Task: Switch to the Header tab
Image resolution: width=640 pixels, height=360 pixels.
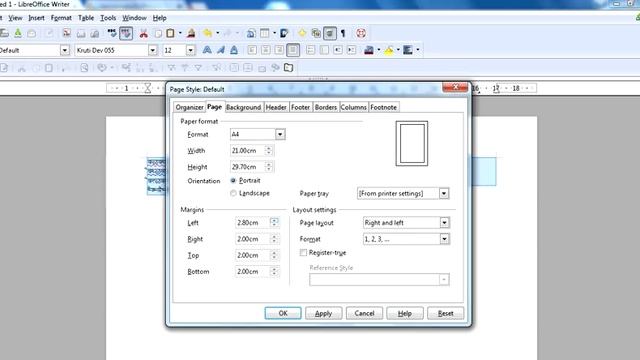Action: coord(276,107)
